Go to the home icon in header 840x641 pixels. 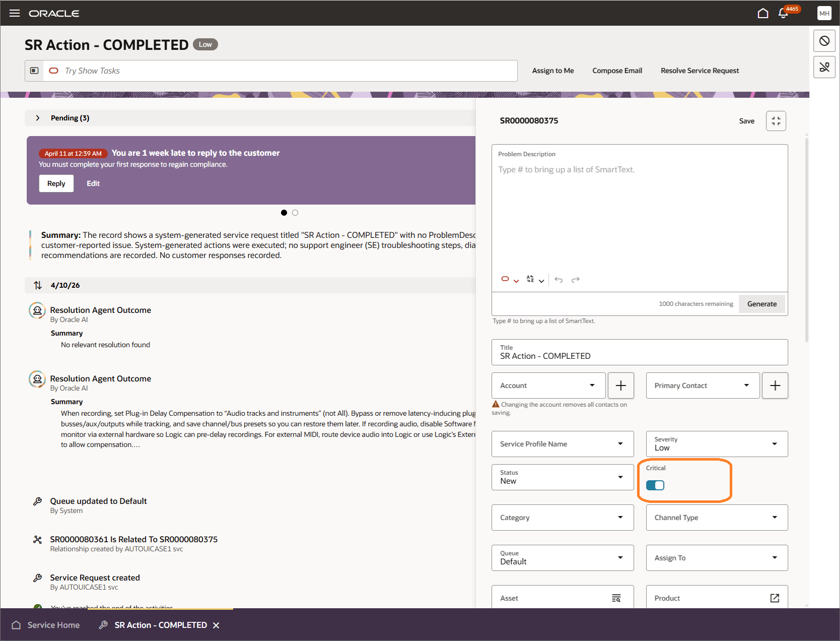(763, 13)
